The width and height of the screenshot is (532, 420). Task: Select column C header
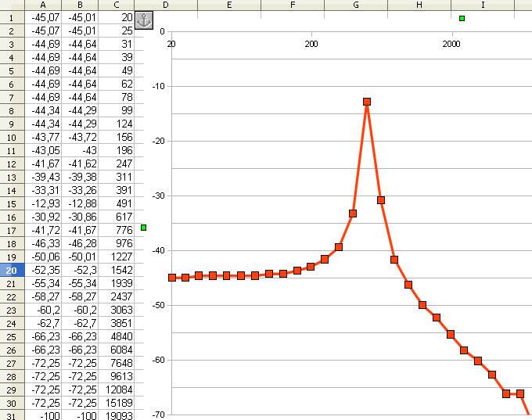click(x=117, y=5)
